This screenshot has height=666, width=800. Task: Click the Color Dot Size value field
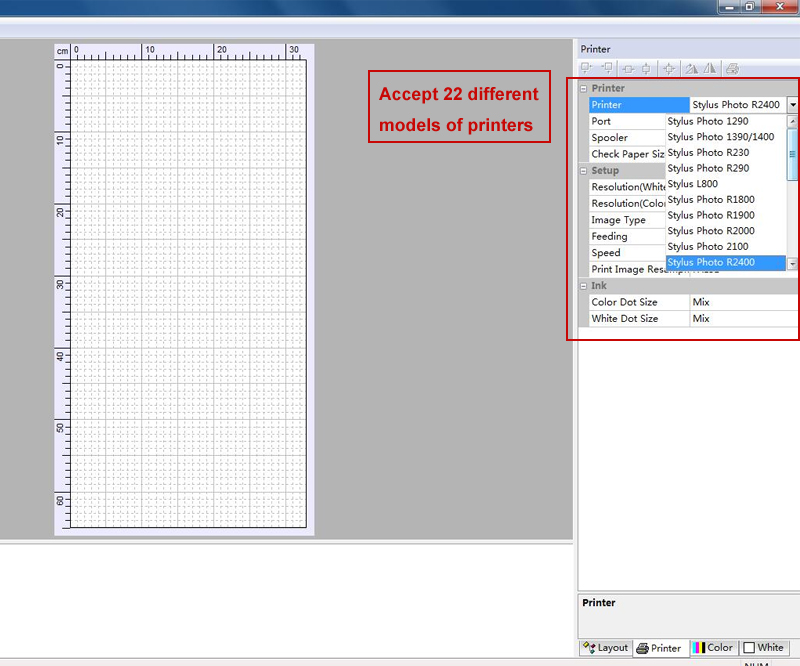(x=743, y=302)
